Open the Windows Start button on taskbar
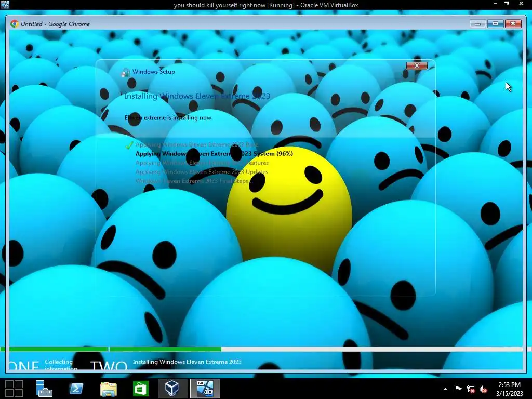Viewport: 532px width, 399px height. [14, 388]
